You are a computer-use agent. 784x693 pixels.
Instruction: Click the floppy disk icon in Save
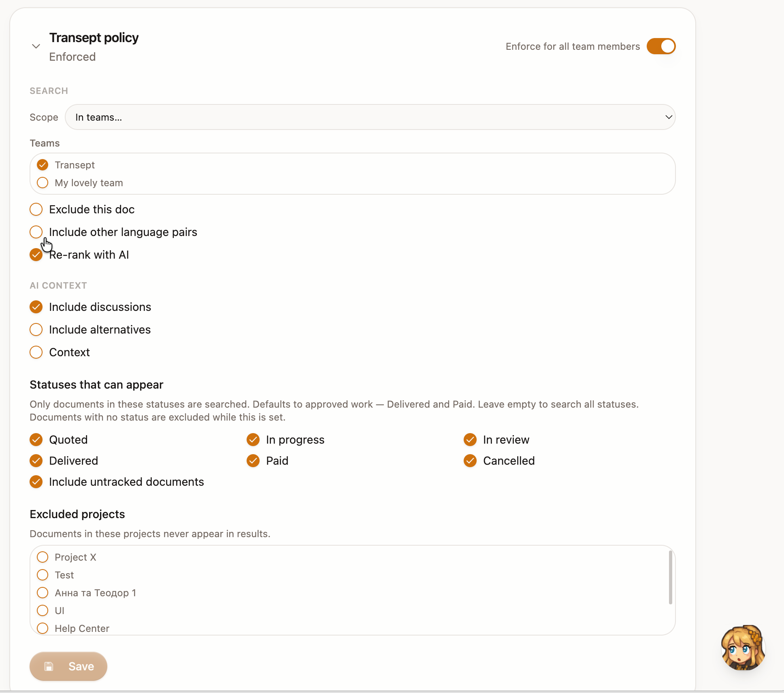[49, 666]
